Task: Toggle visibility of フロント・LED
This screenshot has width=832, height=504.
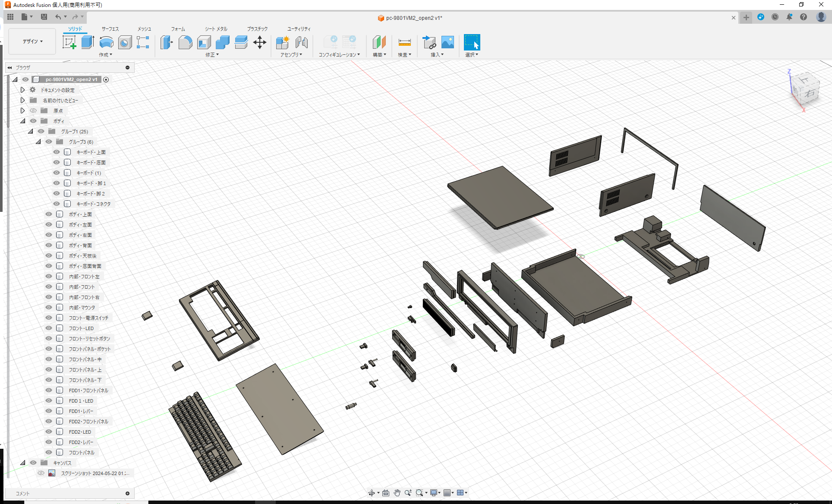Action: point(49,328)
